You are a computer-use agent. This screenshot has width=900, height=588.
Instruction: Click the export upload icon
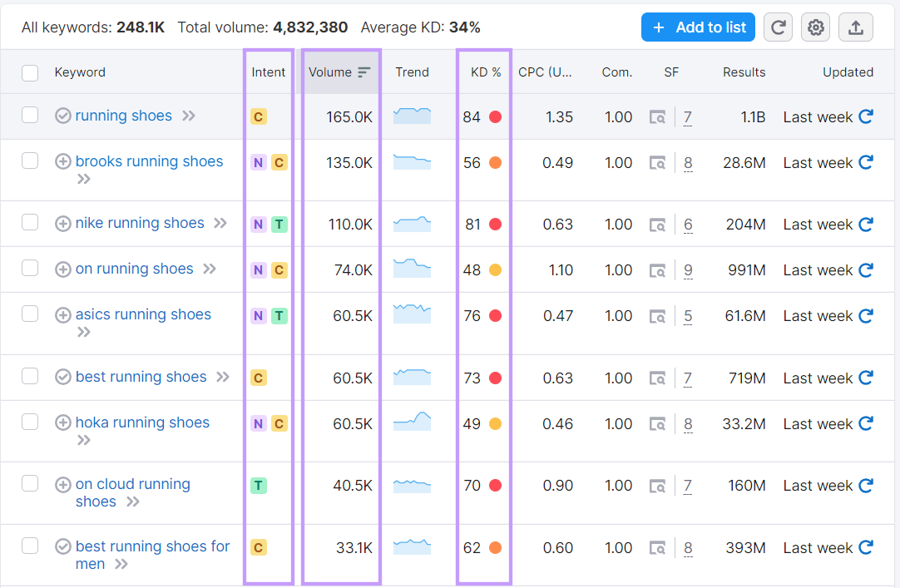(855, 27)
